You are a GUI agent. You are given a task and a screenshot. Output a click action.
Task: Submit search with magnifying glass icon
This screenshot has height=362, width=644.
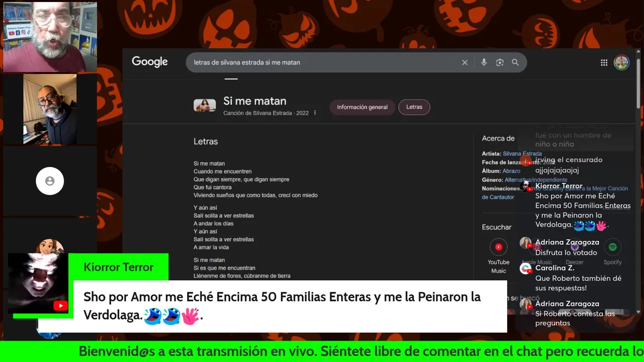(x=515, y=62)
